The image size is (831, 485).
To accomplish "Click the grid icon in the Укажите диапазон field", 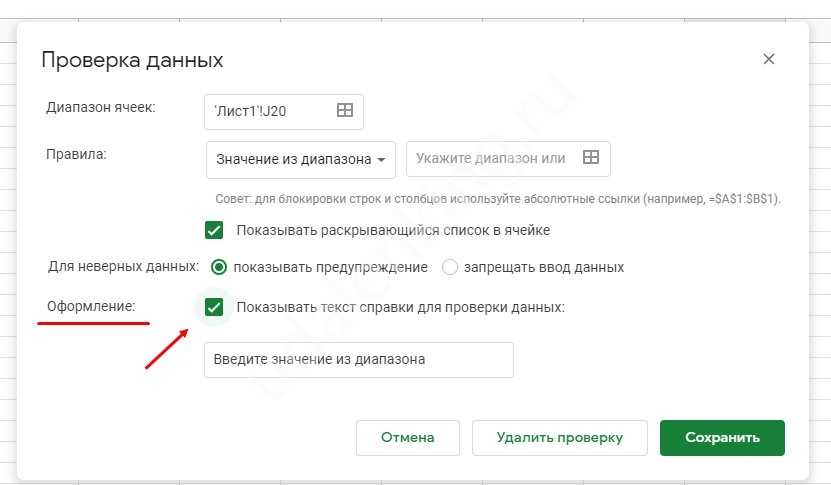I will tap(591, 158).
